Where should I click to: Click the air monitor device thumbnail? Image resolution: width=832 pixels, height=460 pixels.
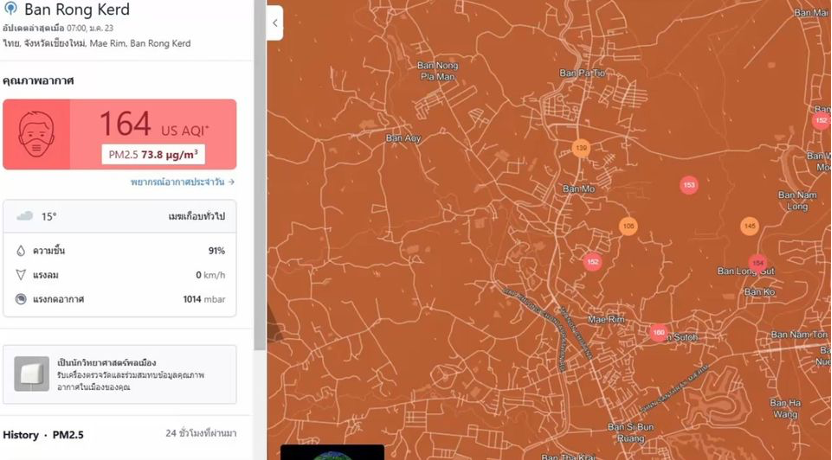[31, 374]
